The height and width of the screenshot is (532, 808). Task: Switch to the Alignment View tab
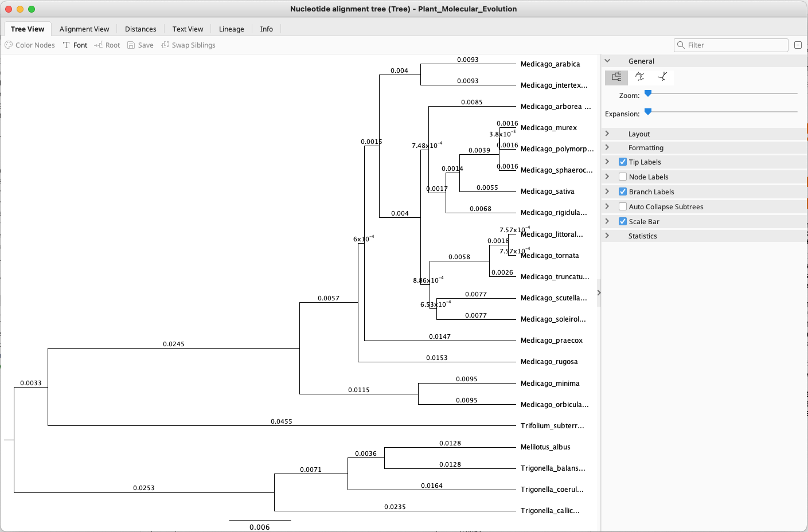84,29
